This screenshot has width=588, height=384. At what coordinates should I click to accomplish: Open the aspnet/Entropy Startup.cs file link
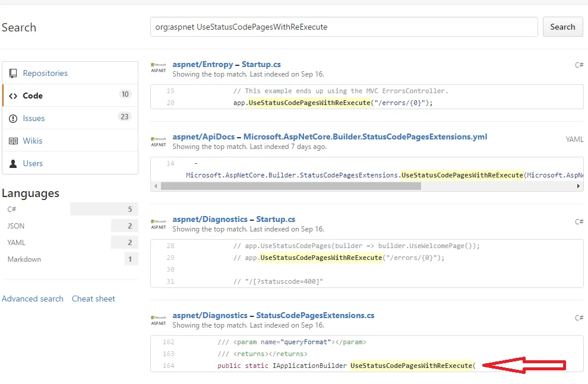[261, 65]
